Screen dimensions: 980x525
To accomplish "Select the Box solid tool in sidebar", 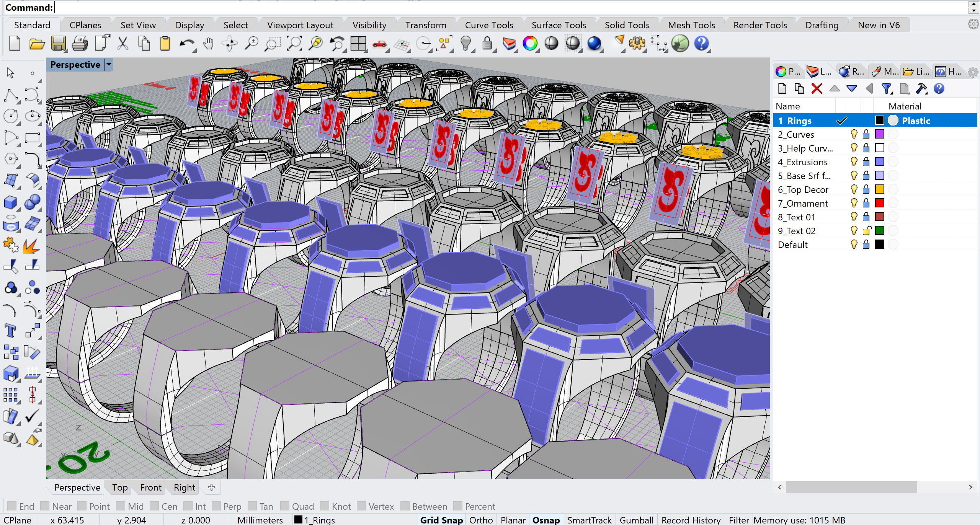I will click(10, 202).
